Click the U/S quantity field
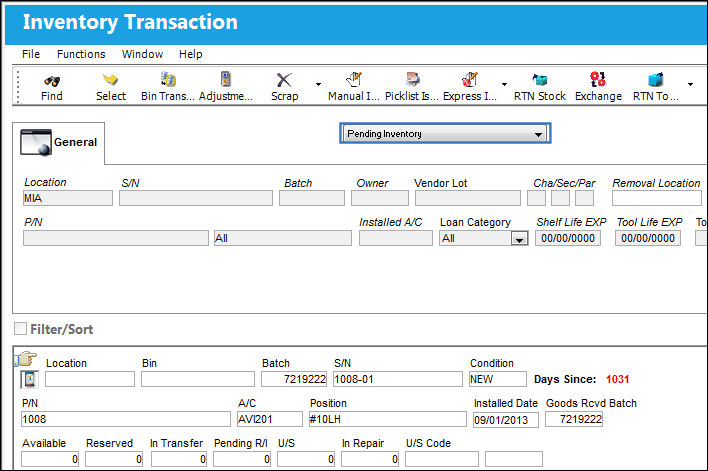 (x=306, y=459)
